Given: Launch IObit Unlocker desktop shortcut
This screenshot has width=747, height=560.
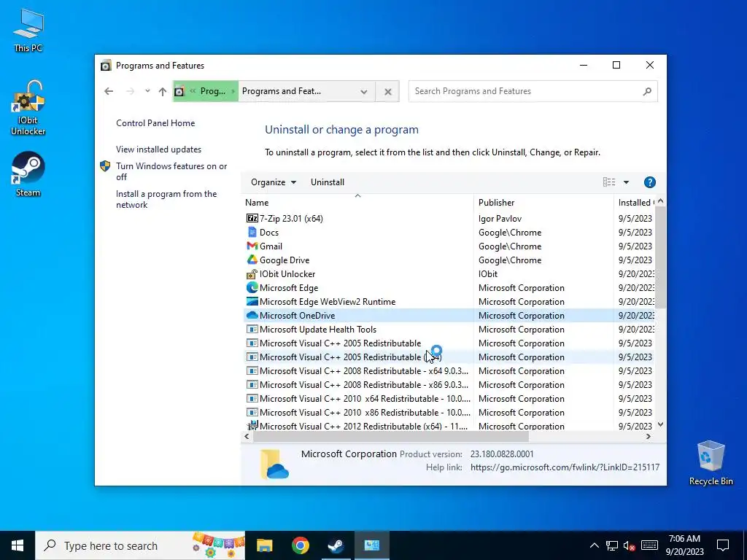Looking at the screenshot, I should [x=28, y=108].
